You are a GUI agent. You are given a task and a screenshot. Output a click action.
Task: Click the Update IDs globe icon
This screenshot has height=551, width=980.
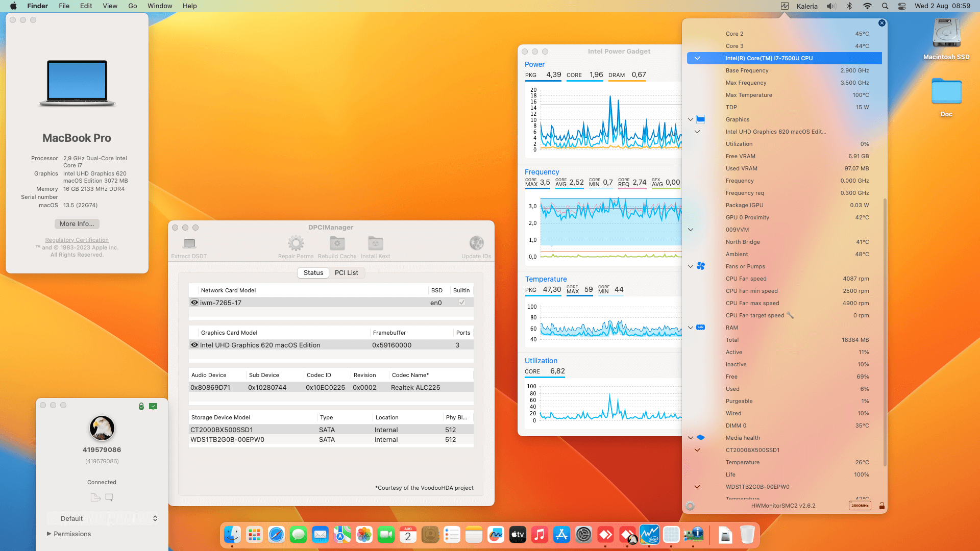coord(476,243)
